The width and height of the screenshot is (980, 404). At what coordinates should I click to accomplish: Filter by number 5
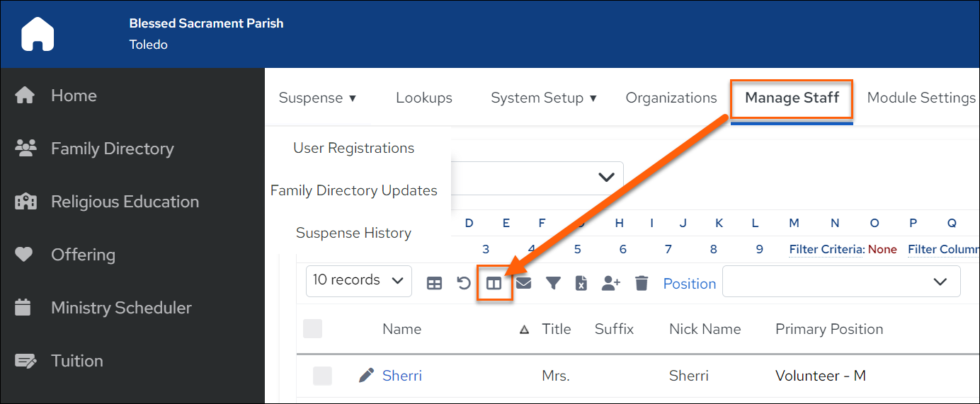click(x=578, y=249)
